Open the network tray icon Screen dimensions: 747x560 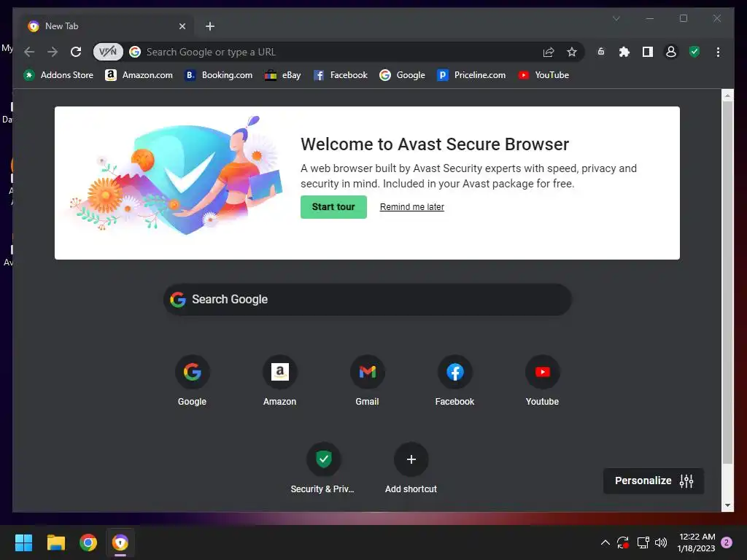click(643, 542)
